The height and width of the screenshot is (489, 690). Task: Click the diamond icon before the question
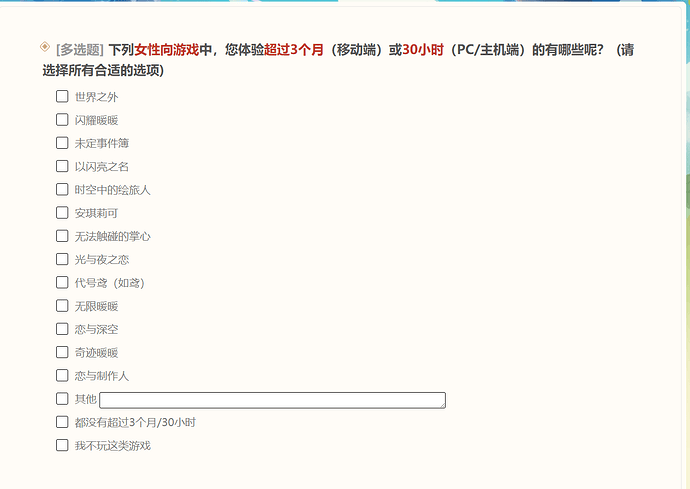point(44,47)
